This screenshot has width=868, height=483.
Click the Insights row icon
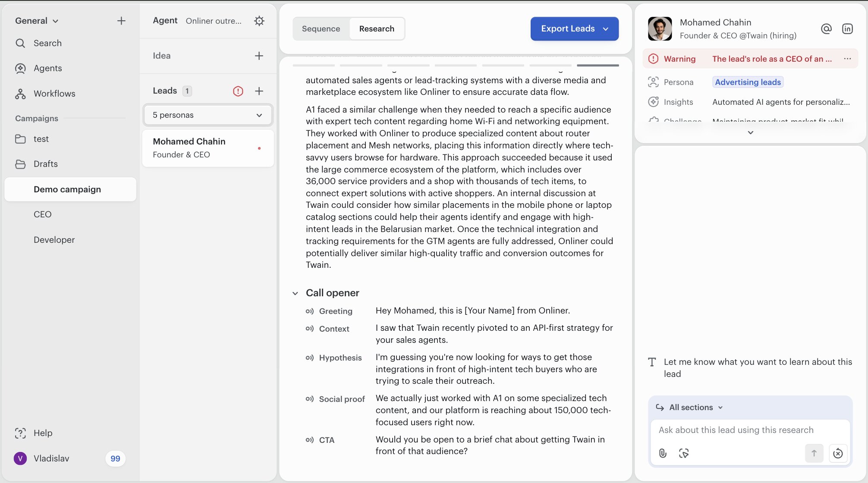coord(653,102)
